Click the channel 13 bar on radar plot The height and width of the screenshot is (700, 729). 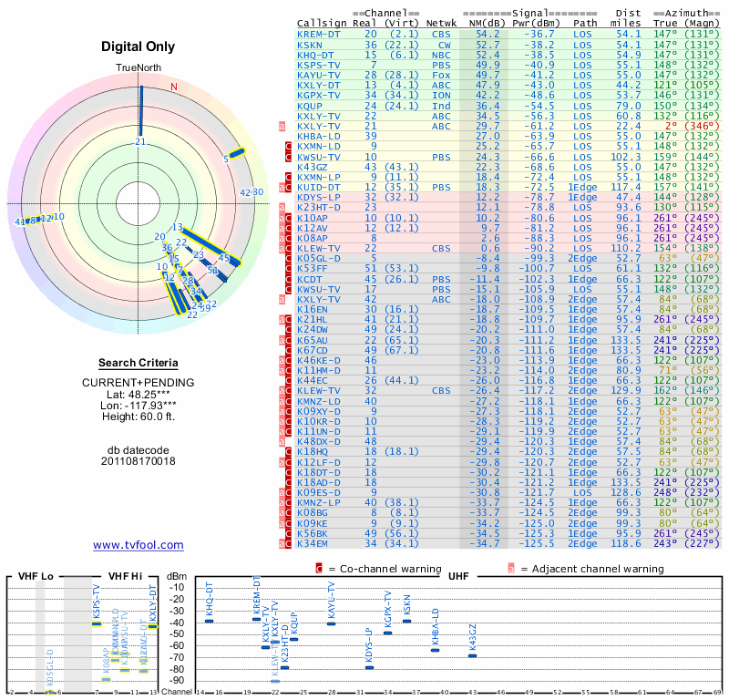(212, 246)
